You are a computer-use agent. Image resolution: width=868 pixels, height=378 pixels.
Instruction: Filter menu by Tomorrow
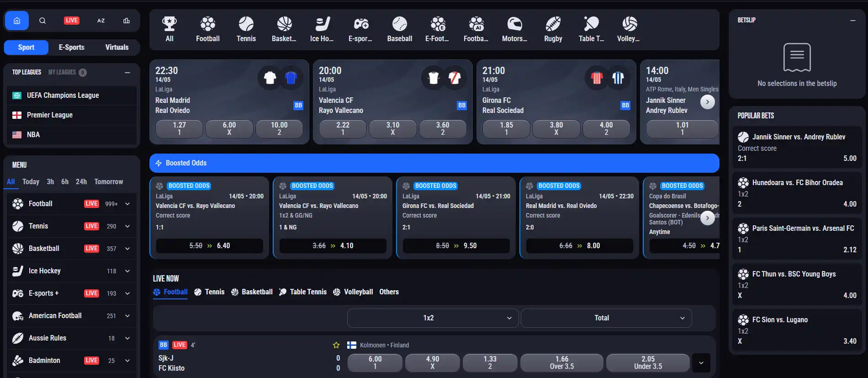109,182
